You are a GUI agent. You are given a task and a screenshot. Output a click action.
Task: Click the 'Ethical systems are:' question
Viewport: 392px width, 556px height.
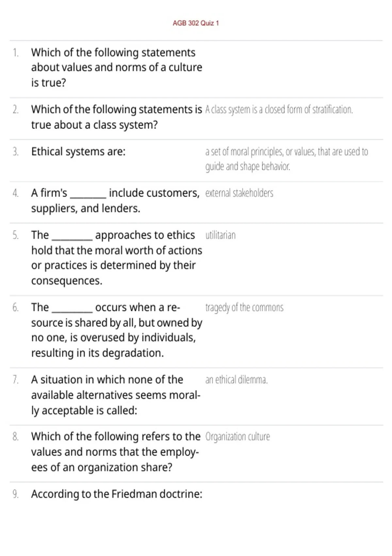point(78,152)
